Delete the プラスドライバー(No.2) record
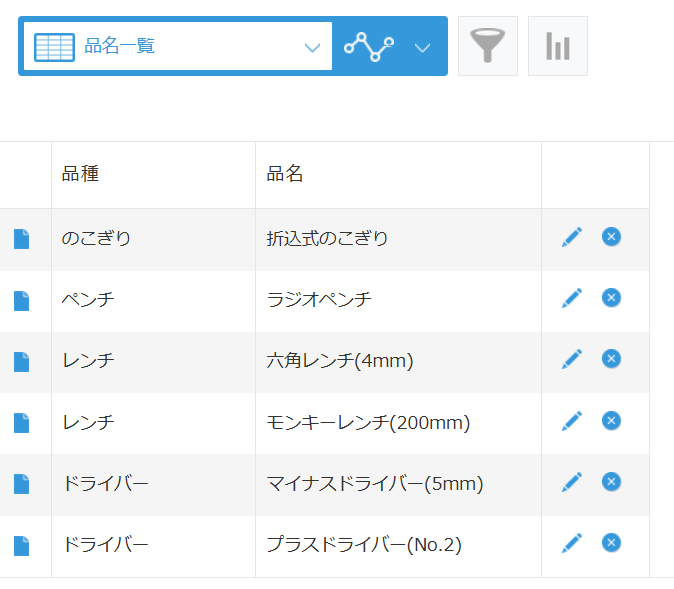The width and height of the screenshot is (674, 589). [611, 543]
